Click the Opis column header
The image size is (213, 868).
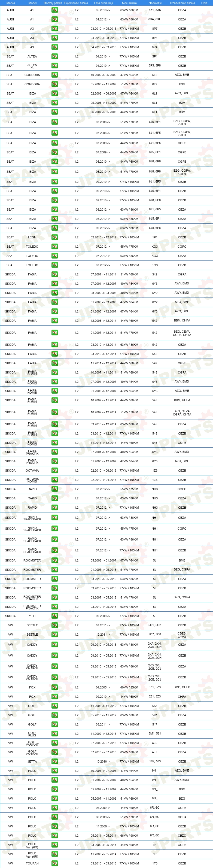coord(204,3)
